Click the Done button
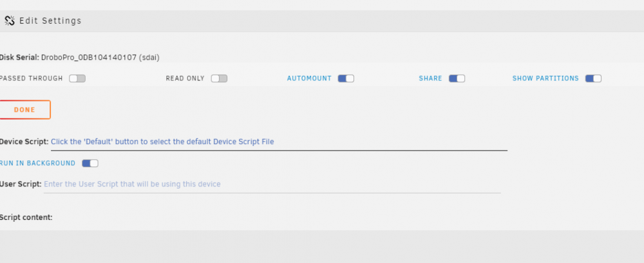644x263 pixels. [x=24, y=109]
